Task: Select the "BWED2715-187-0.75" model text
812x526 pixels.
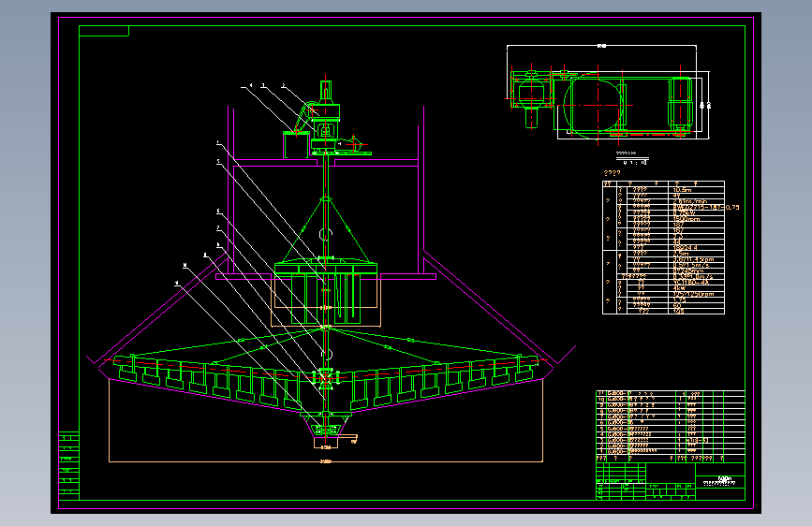Action: pyautogui.click(x=706, y=207)
